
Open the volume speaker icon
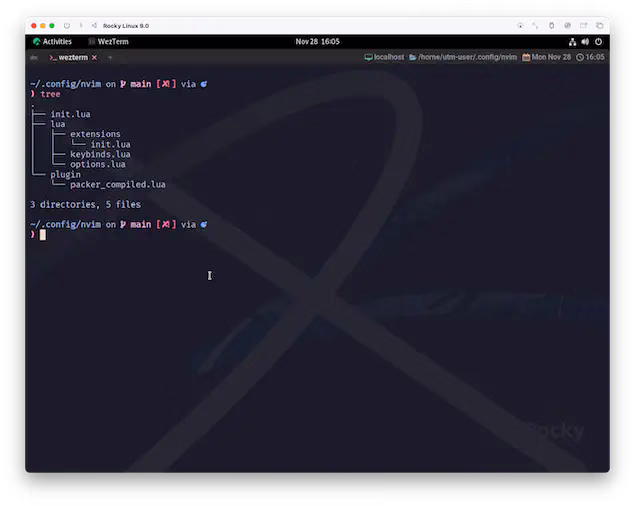(x=585, y=42)
